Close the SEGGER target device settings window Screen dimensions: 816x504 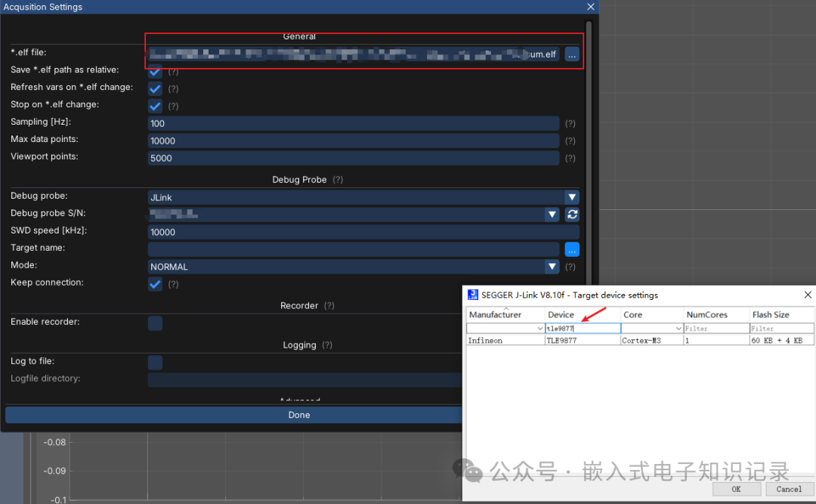(x=808, y=295)
